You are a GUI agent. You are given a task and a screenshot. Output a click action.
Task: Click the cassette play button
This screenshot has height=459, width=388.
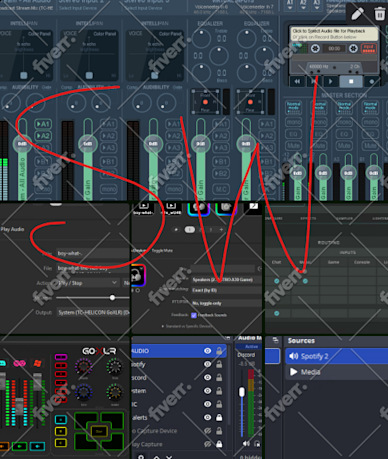click(x=330, y=81)
